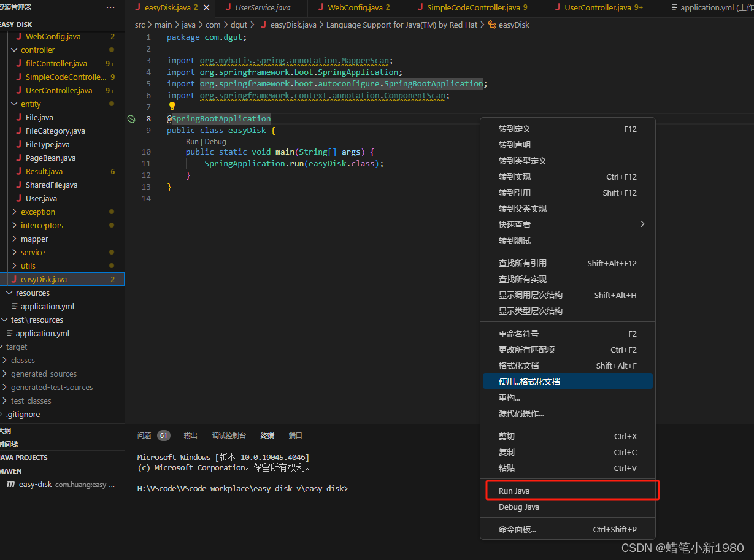Select the easy-disk Maven project
Viewport: 754px width, 560px height.
pyautogui.click(x=62, y=485)
